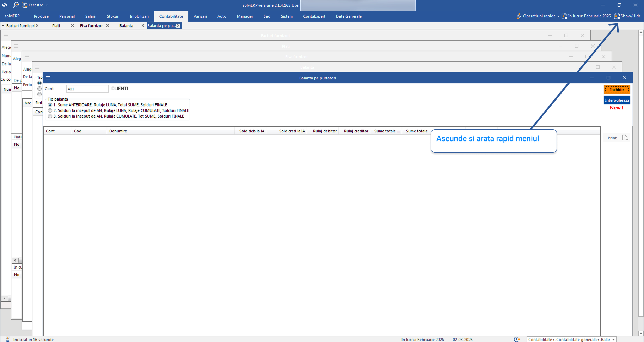
Task: Switch to the Fisa furnizor tab
Action: coord(91,26)
